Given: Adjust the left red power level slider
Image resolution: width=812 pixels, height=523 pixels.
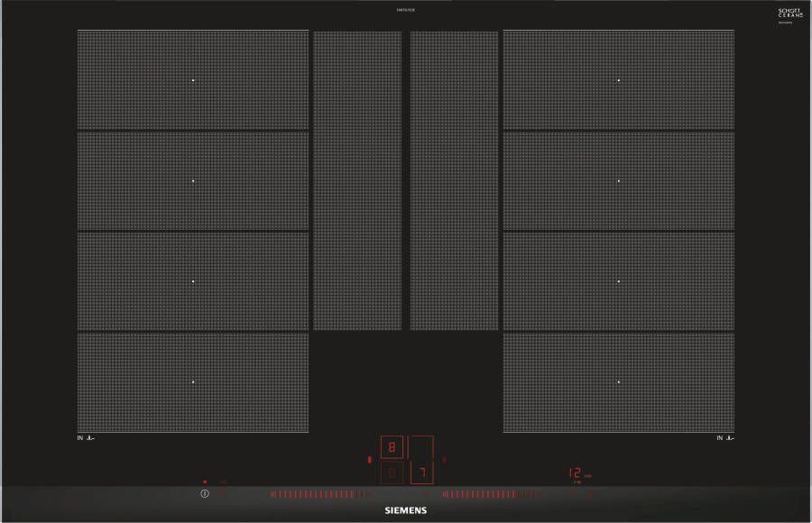Looking at the screenshot, I should [x=320, y=494].
